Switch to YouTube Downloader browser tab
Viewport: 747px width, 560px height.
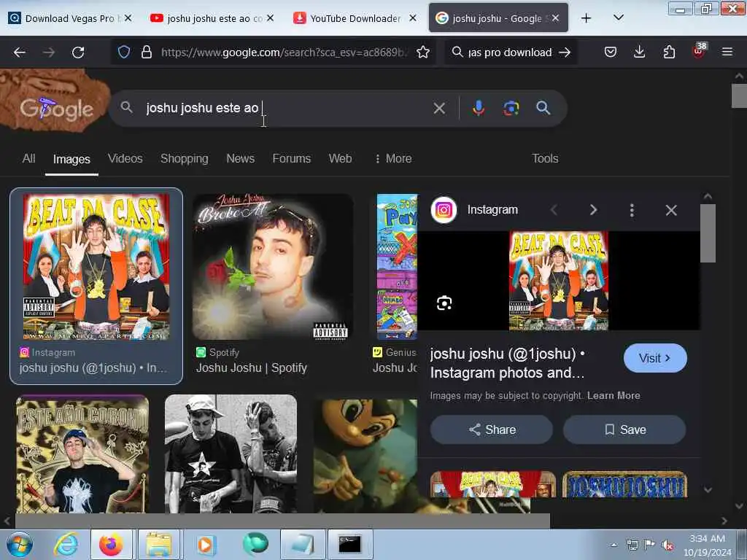[348, 18]
